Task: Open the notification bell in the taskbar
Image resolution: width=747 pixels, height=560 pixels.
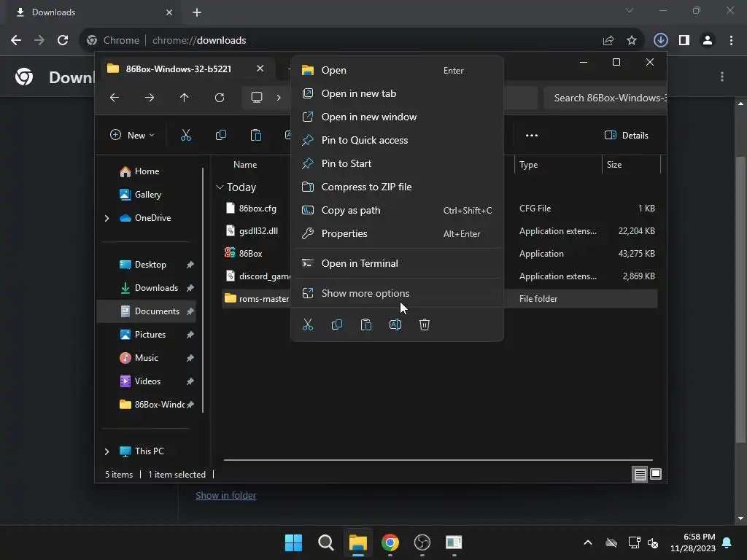Action: (727, 542)
